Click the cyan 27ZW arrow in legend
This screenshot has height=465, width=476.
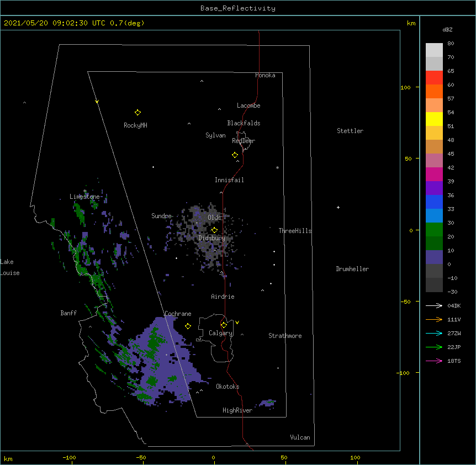click(434, 333)
